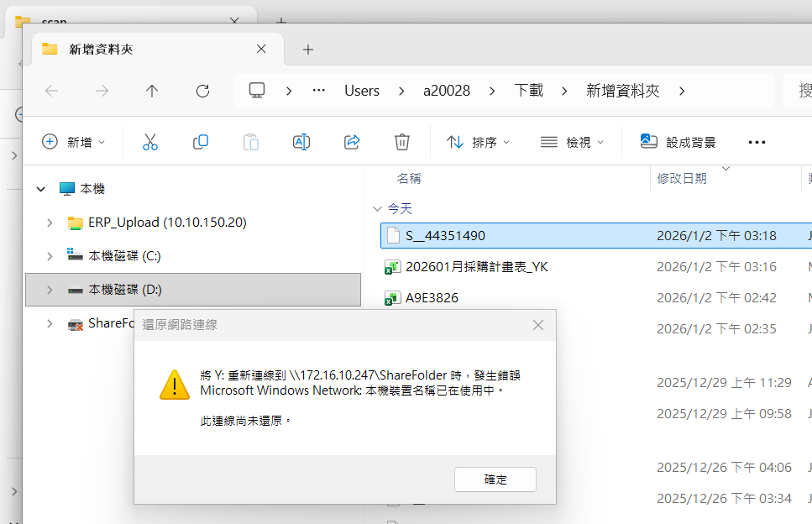Open the 排序 (Sort) dropdown
812x524 pixels.
coord(478,142)
